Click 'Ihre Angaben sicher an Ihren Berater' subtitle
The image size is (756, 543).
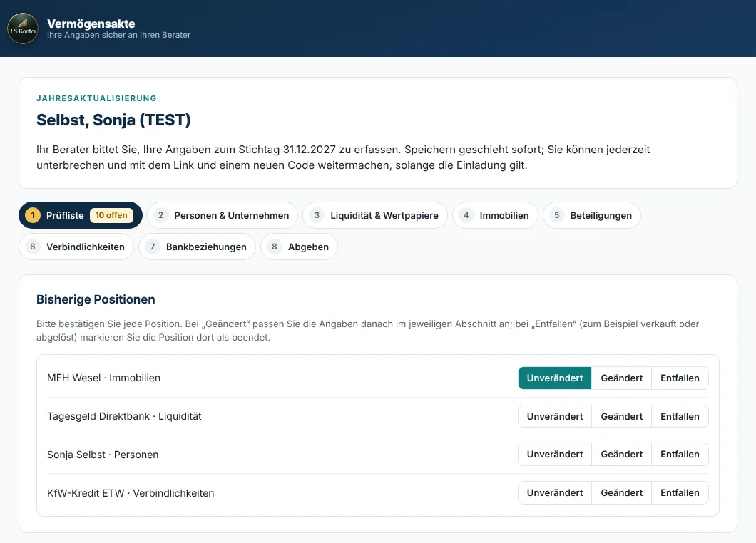click(118, 35)
